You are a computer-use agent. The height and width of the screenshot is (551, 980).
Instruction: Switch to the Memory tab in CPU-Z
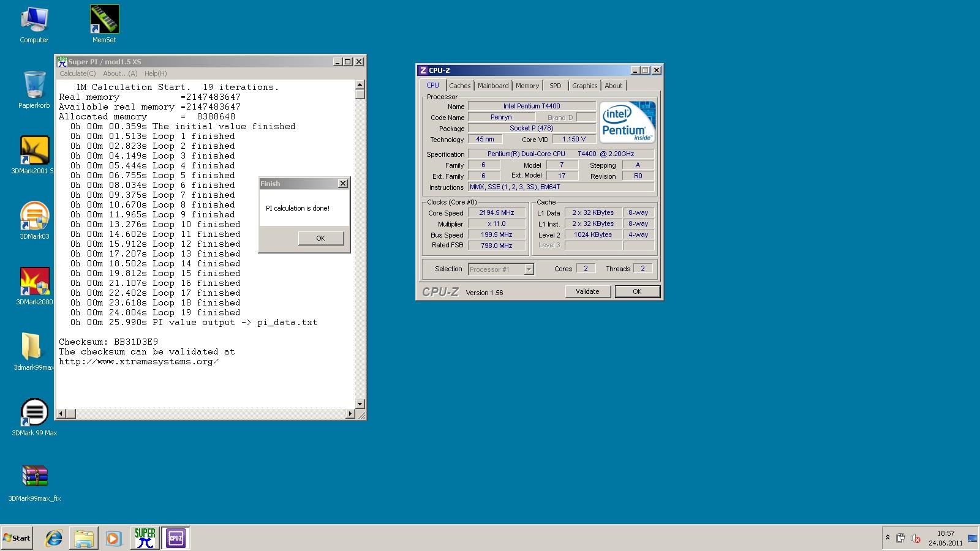tap(527, 86)
